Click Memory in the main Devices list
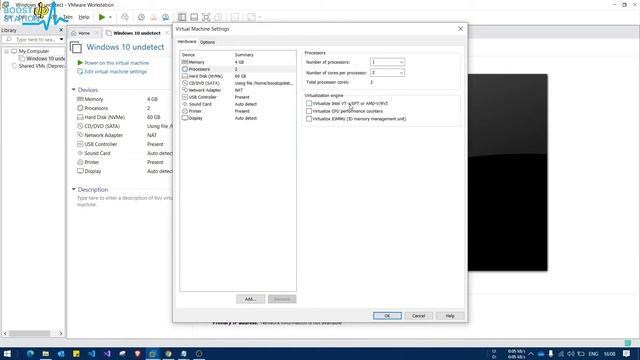The width and height of the screenshot is (640, 360). coord(93,99)
